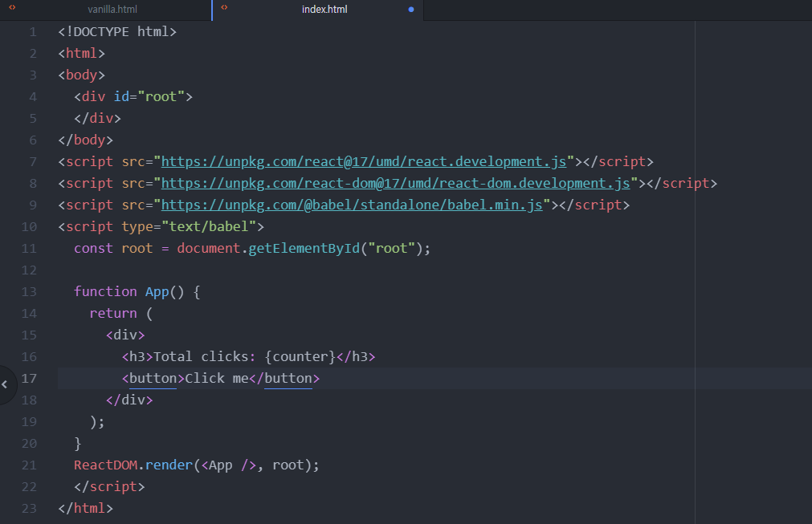812x524 pixels.
Task: Click the src attribute on line 9
Action: pos(133,205)
